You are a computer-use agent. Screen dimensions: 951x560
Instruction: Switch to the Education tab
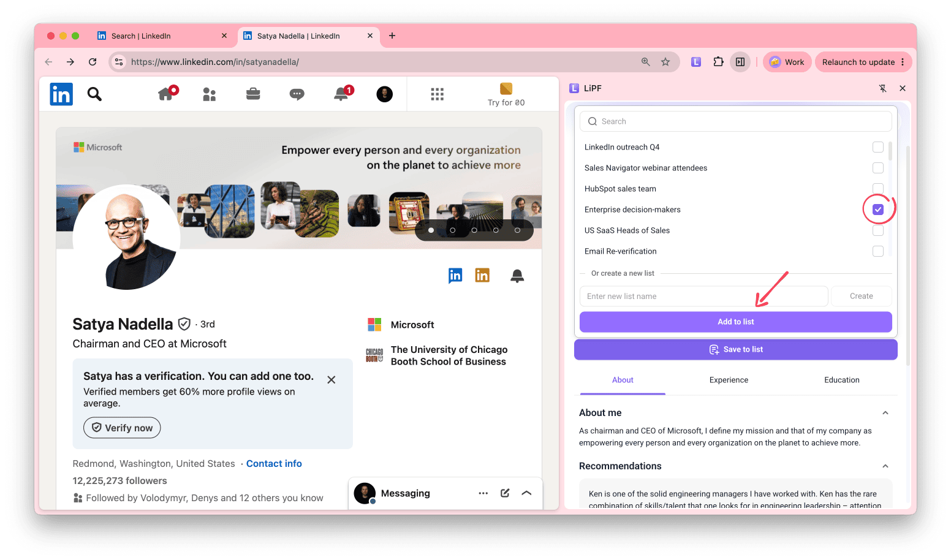[x=842, y=380]
